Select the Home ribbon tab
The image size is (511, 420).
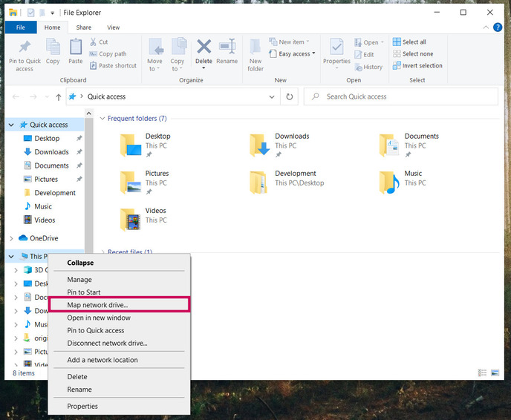click(x=52, y=27)
